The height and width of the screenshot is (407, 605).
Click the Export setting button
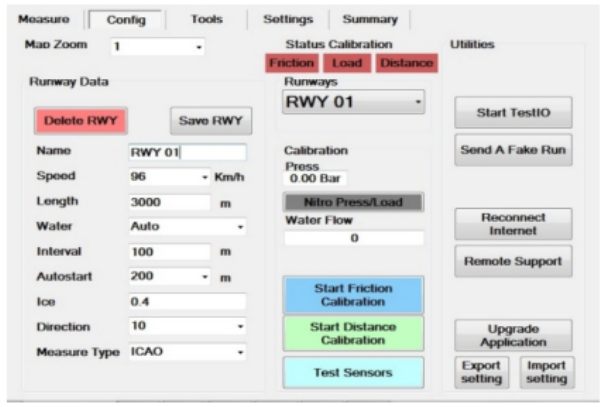click(480, 372)
